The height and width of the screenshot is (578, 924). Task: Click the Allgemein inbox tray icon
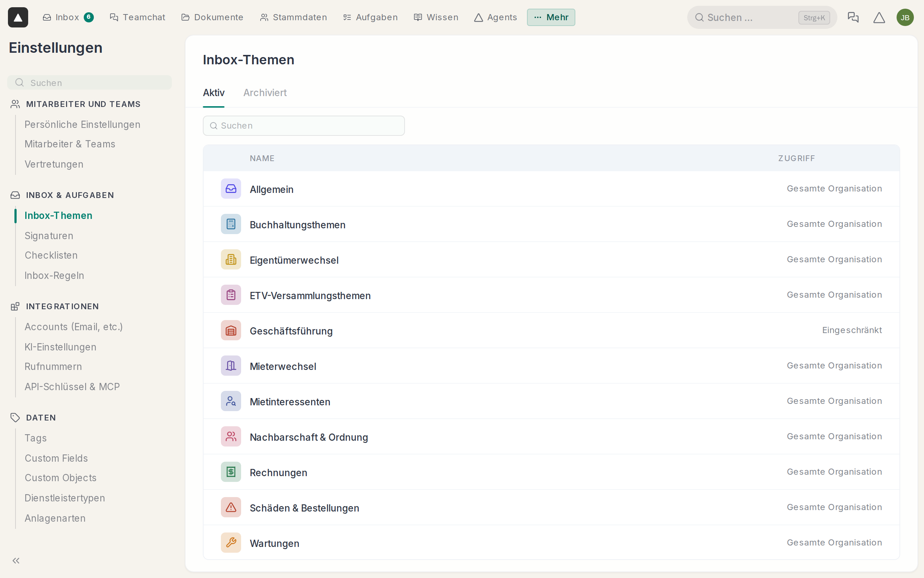pyautogui.click(x=231, y=189)
